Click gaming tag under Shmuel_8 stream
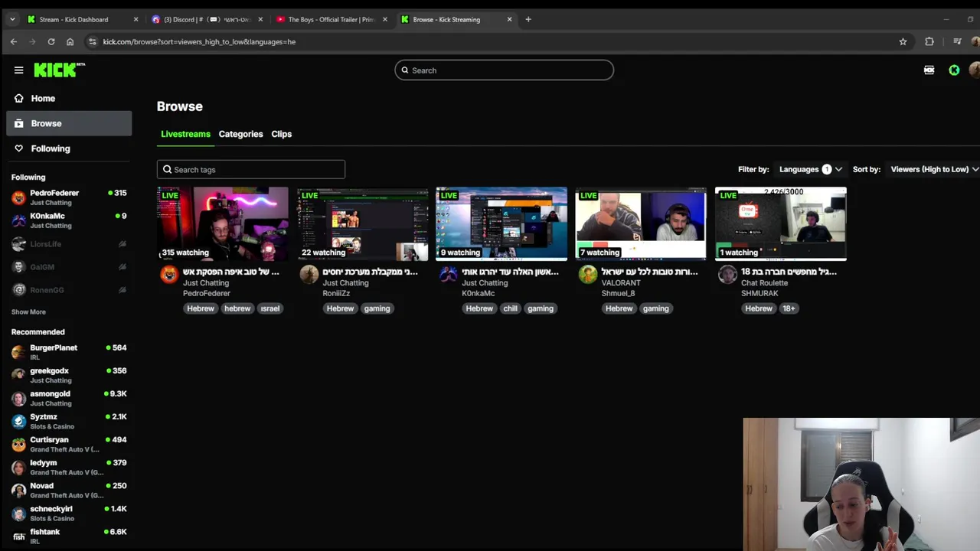980x551 pixels. pyautogui.click(x=655, y=308)
